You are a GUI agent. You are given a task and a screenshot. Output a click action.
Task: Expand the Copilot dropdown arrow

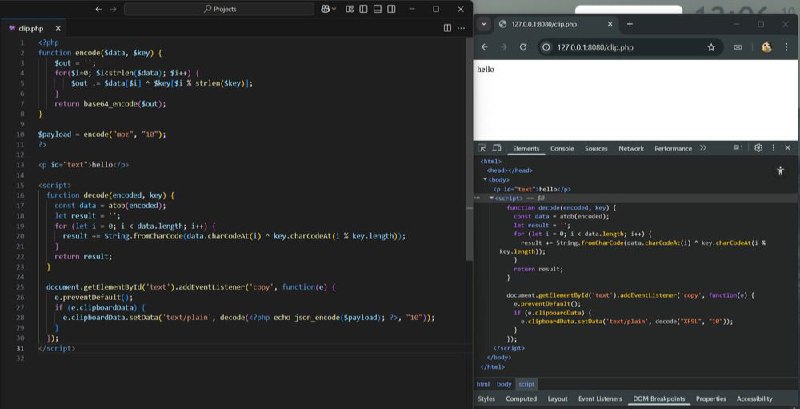point(334,9)
